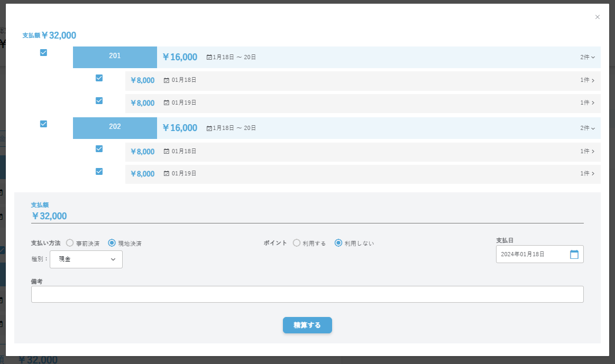Uncheck the room 202 checkbox
The height and width of the screenshot is (364, 615).
(x=43, y=124)
